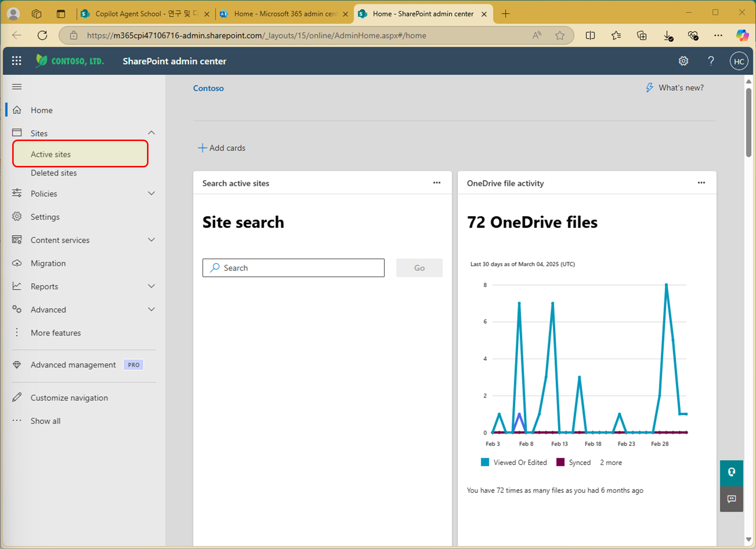Collapse the Sites section chevron
The height and width of the screenshot is (549, 756).
point(151,133)
